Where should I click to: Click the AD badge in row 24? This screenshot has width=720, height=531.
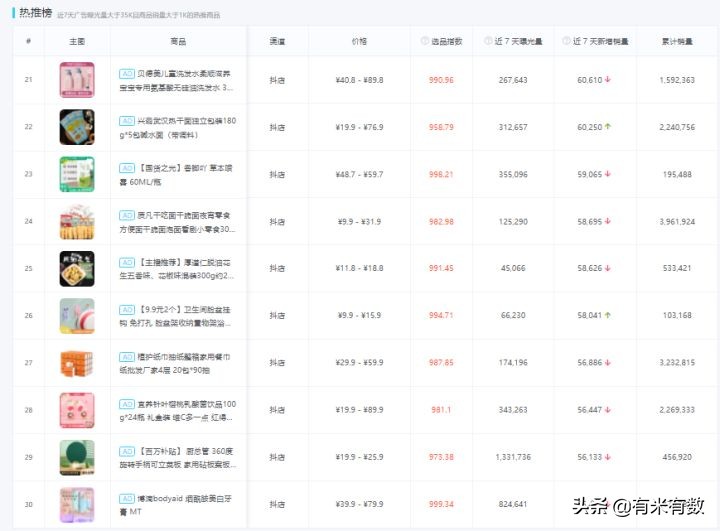click(127, 215)
